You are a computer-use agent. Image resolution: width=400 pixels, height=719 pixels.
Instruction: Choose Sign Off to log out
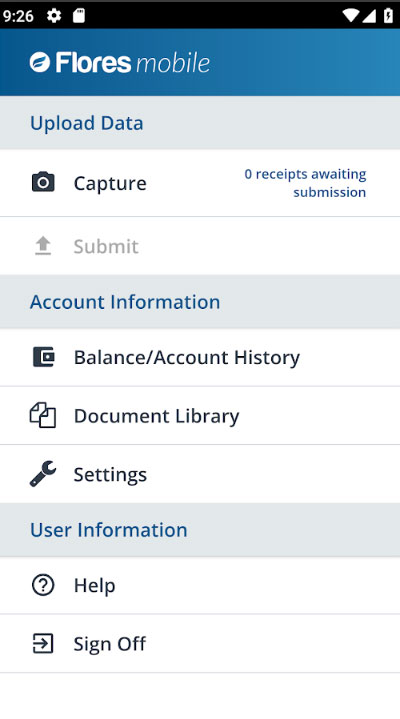click(200, 643)
